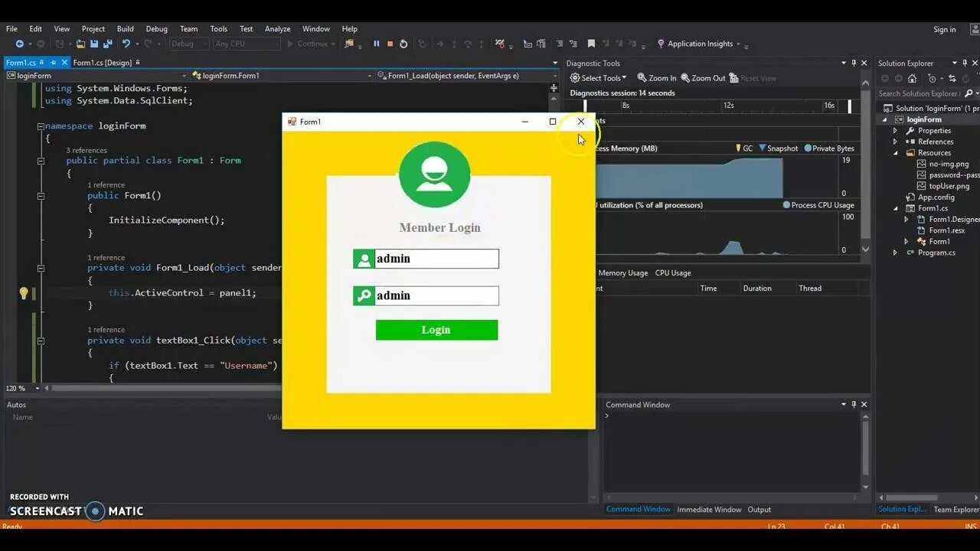Pause debugging with the Break All icon
Image resolution: width=980 pixels, height=551 pixels.
click(x=376, y=44)
